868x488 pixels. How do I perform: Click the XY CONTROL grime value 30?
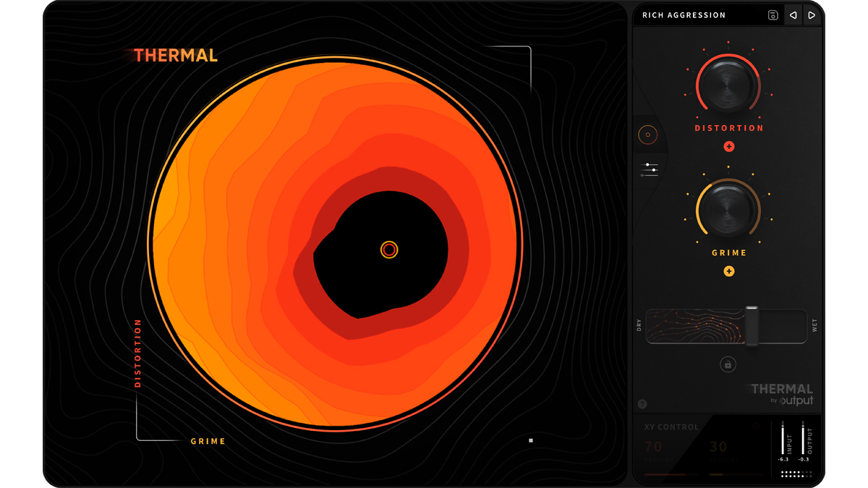[x=718, y=448]
